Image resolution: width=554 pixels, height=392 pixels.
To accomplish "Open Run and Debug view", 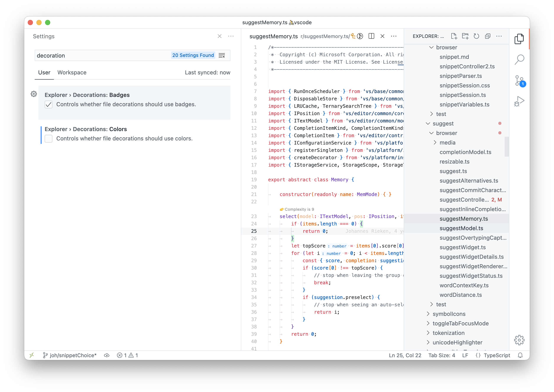I will pos(519,101).
